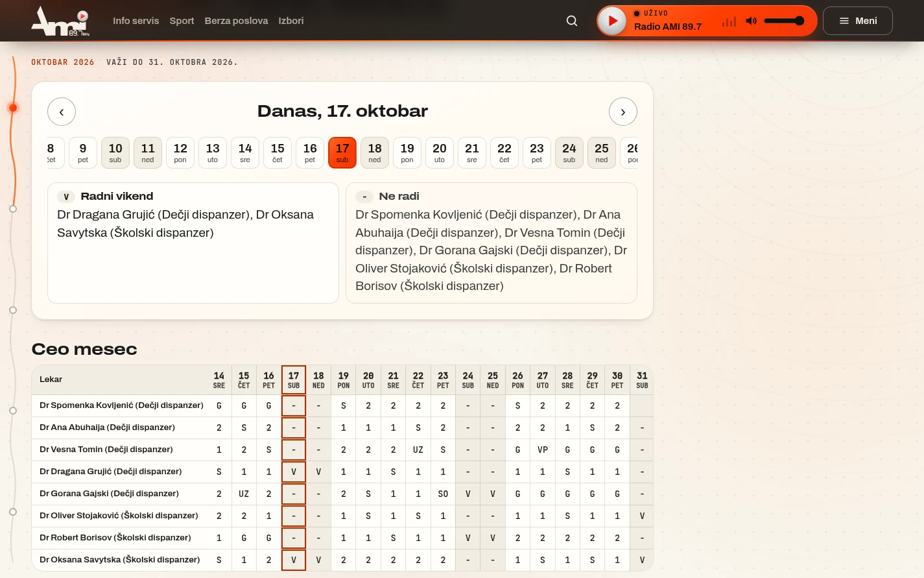This screenshot has width=924, height=578.
Task: Select day 22 čet in date strip
Action: [504, 152]
